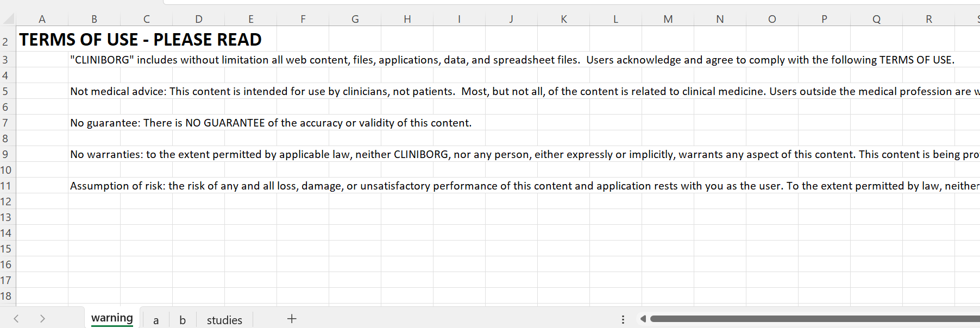
Task: Select row 9 header
Action: pyautogui.click(x=8, y=154)
